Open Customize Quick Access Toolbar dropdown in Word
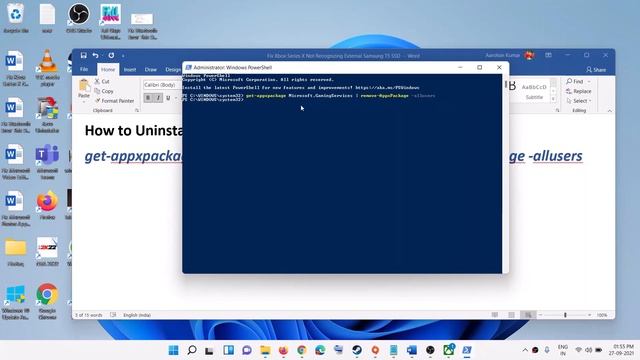The height and width of the screenshot is (360, 640). (x=123, y=56)
